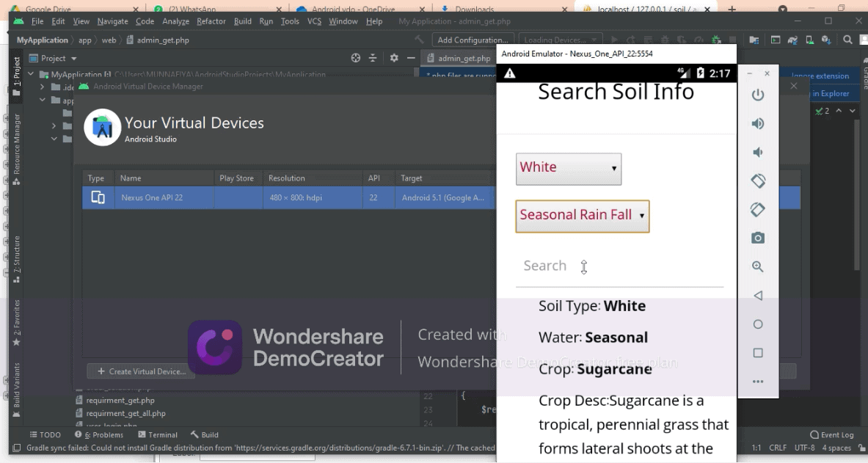The width and height of the screenshot is (868, 463).
Task: Open the White soil type dropdown
Action: pyautogui.click(x=568, y=168)
